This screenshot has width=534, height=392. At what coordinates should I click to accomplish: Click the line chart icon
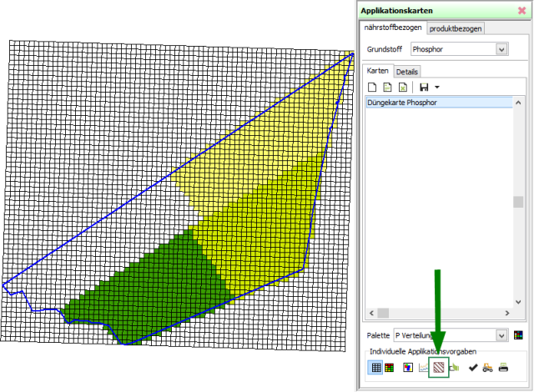(423, 367)
